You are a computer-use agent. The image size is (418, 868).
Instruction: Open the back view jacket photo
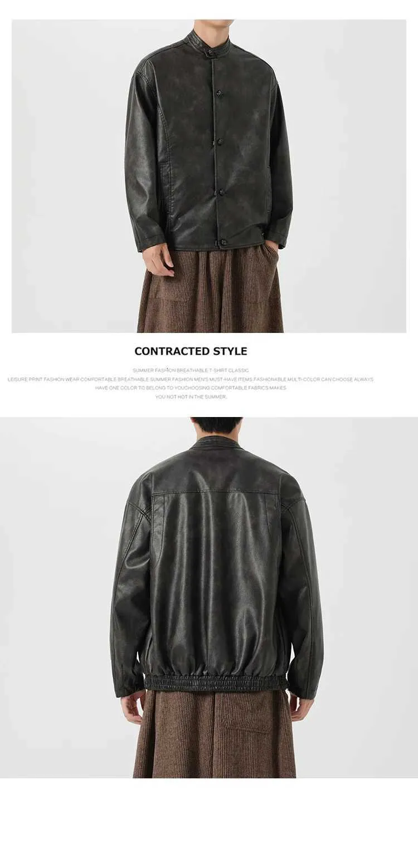pos(209,597)
